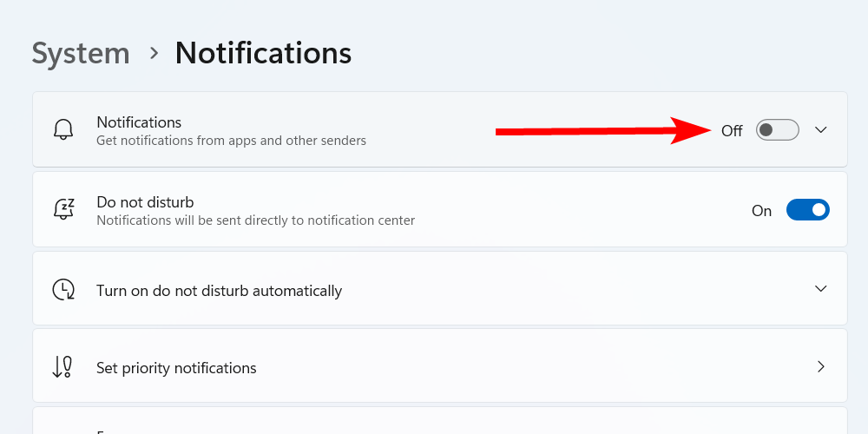Disable the Do not disturb toggle
Screen dimensions: 868x434
807,210
